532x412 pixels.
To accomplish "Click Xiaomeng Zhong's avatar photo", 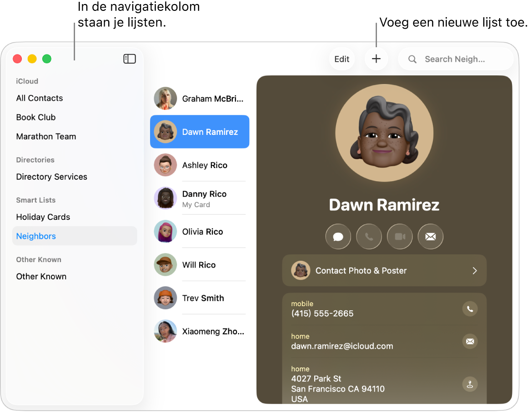I will pyautogui.click(x=165, y=331).
